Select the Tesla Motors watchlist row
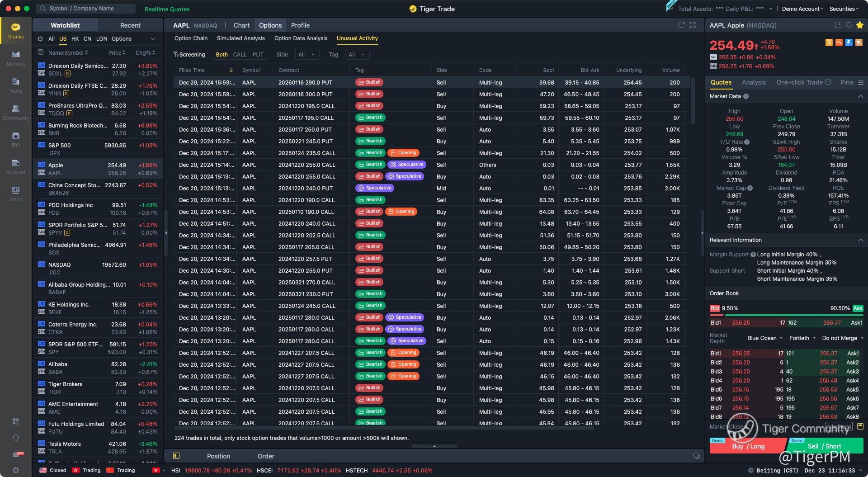868x477 pixels. [98, 448]
